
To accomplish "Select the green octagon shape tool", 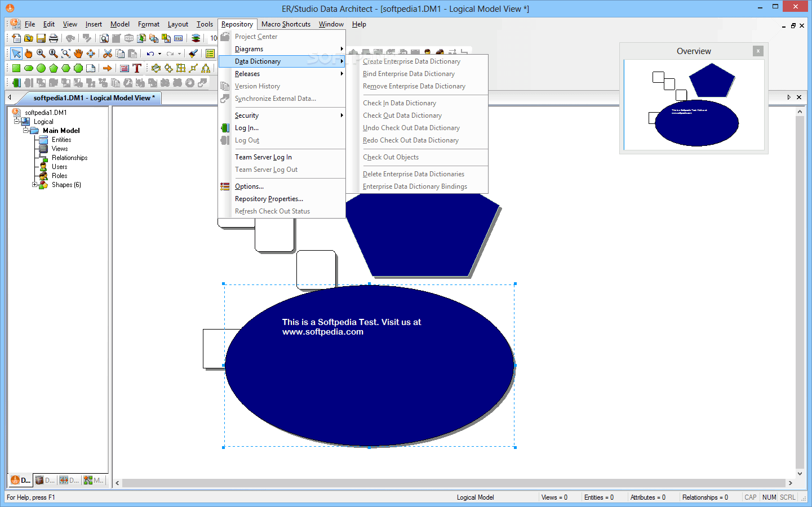I will 78,68.
